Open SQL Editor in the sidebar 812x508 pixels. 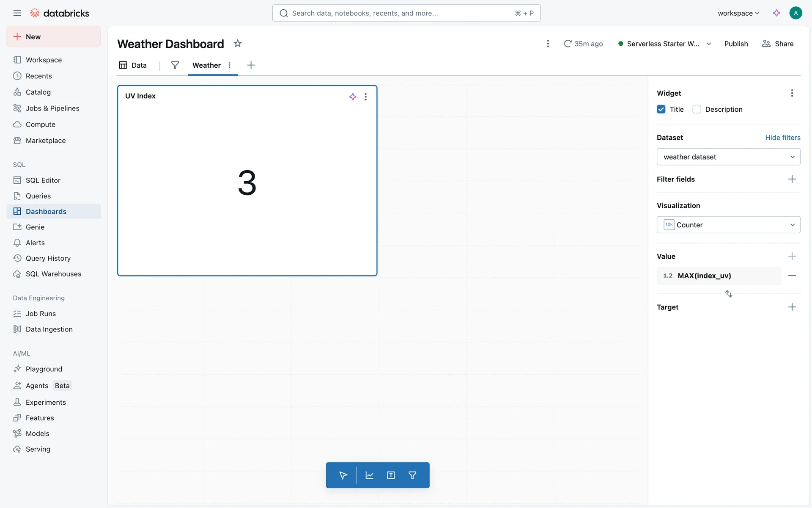click(43, 180)
